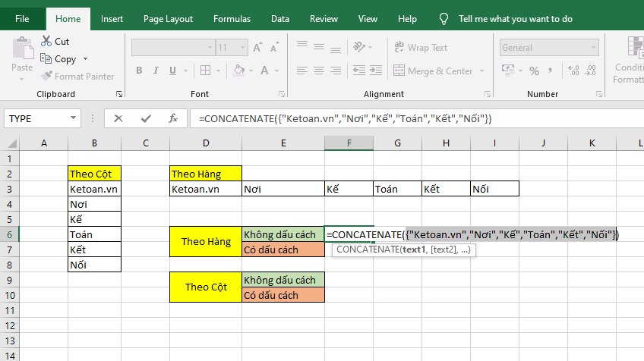Open the Insert Function fx dialog
Image resolution: width=644 pixels, height=361 pixels.
tap(173, 118)
